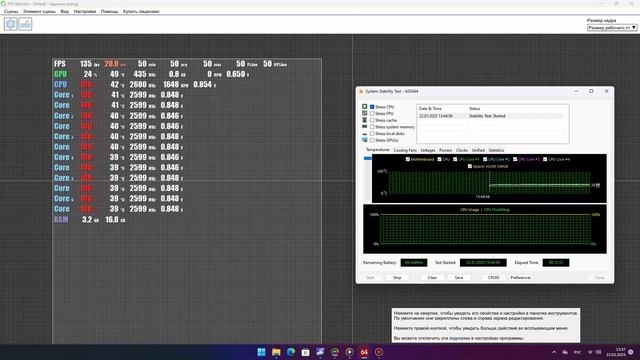Image resolution: width=640 pixels, height=360 pixels.
Task: Click the Stress cache icon
Action: 364,120
